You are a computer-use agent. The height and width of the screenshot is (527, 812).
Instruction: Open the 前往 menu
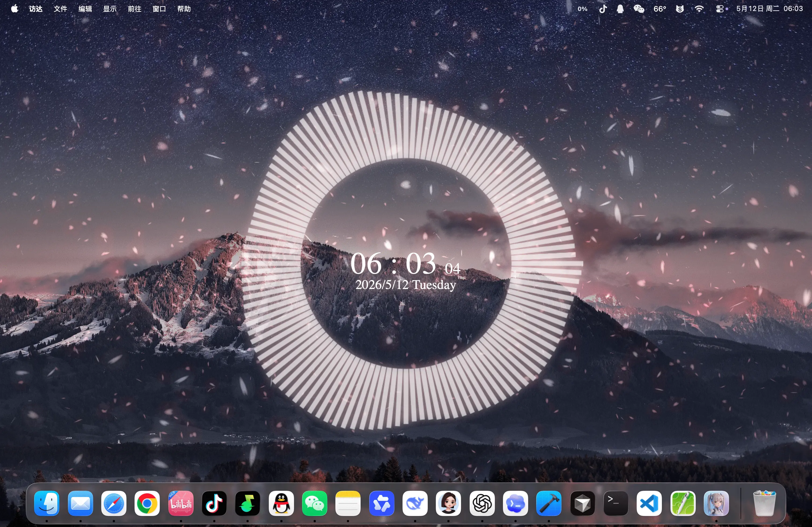(135, 9)
